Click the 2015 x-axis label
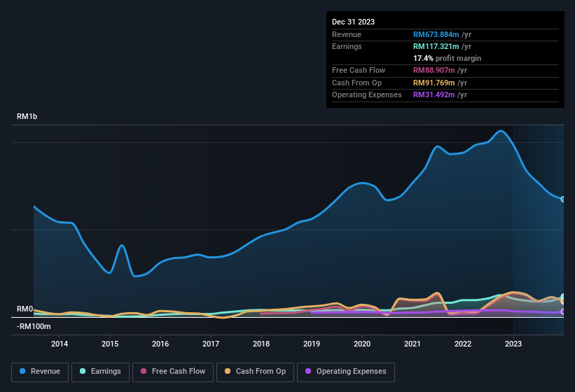 110,344
